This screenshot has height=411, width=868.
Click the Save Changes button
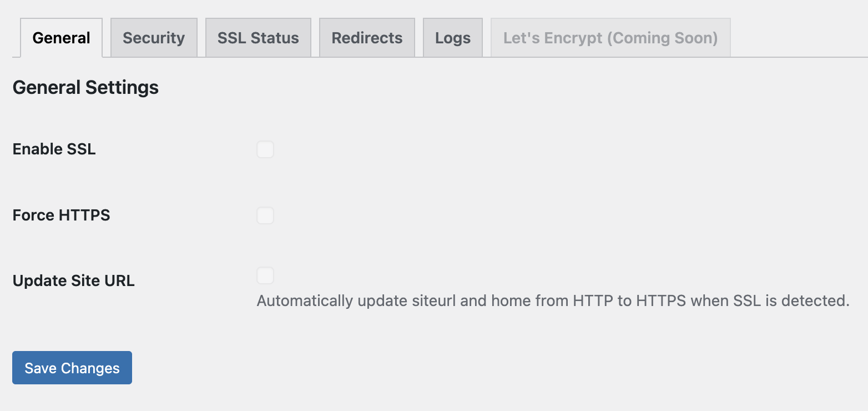click(x=72, y=368)
